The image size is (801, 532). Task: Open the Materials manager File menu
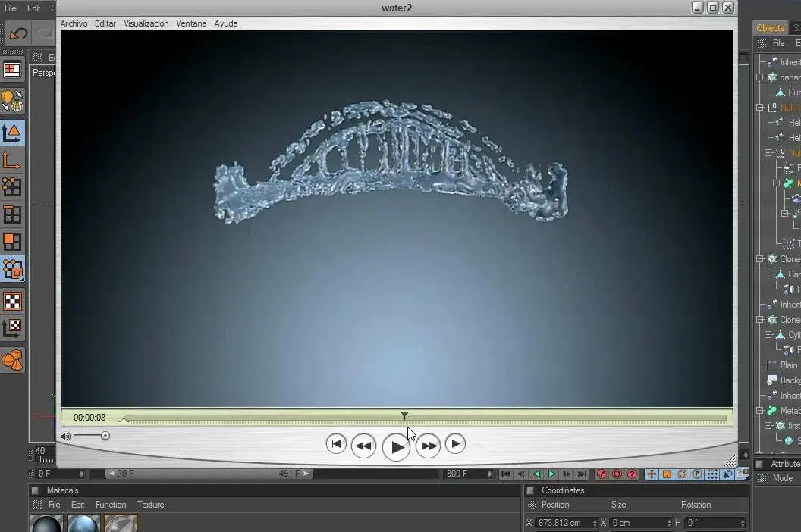tap(54, 505)
